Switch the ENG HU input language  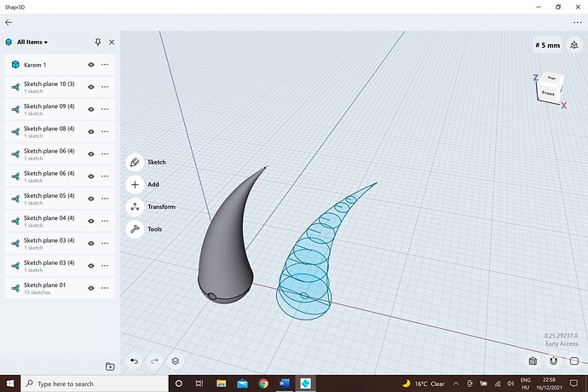click(x=526, y=383)
